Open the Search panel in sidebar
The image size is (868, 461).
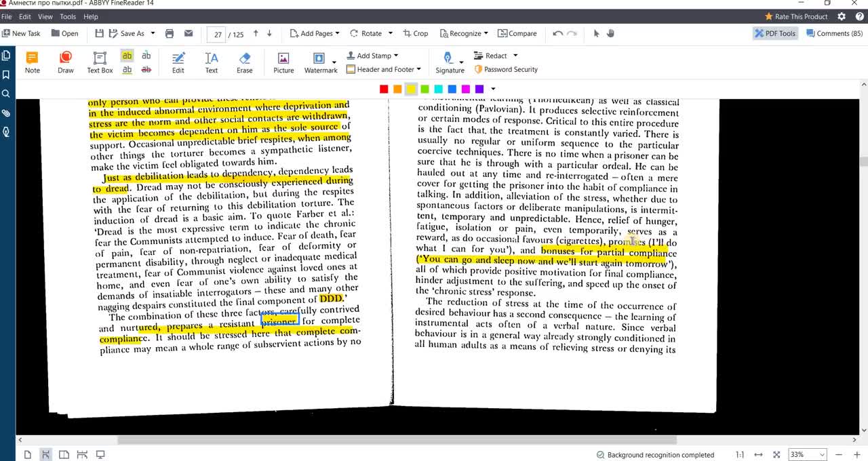[x=6, y=94]
